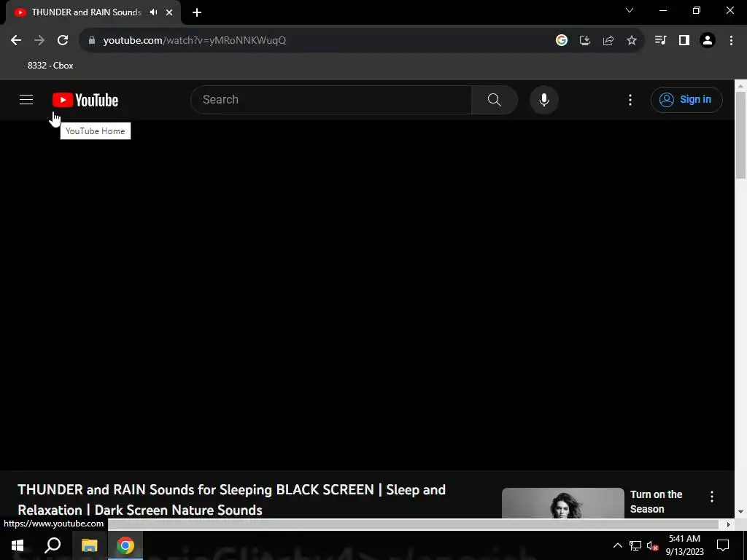
Task: Open File Explorer from taskbar
Action: tap(89, 545)
